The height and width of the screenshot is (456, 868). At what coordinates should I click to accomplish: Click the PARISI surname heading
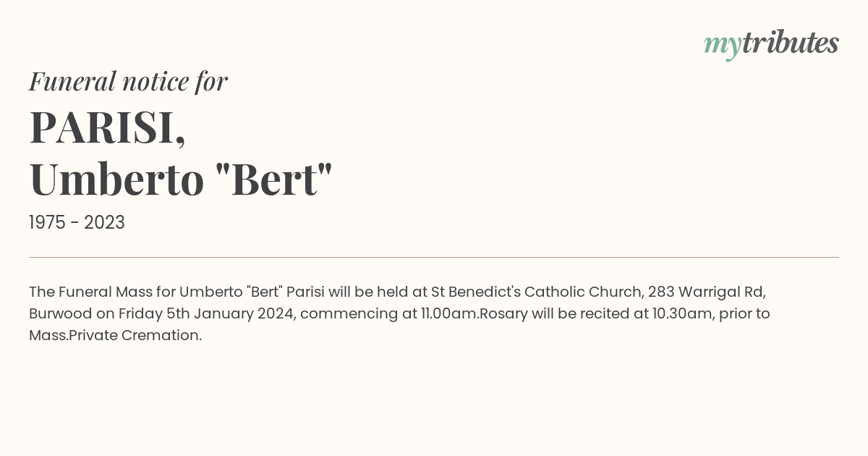(x=107, y=127)
